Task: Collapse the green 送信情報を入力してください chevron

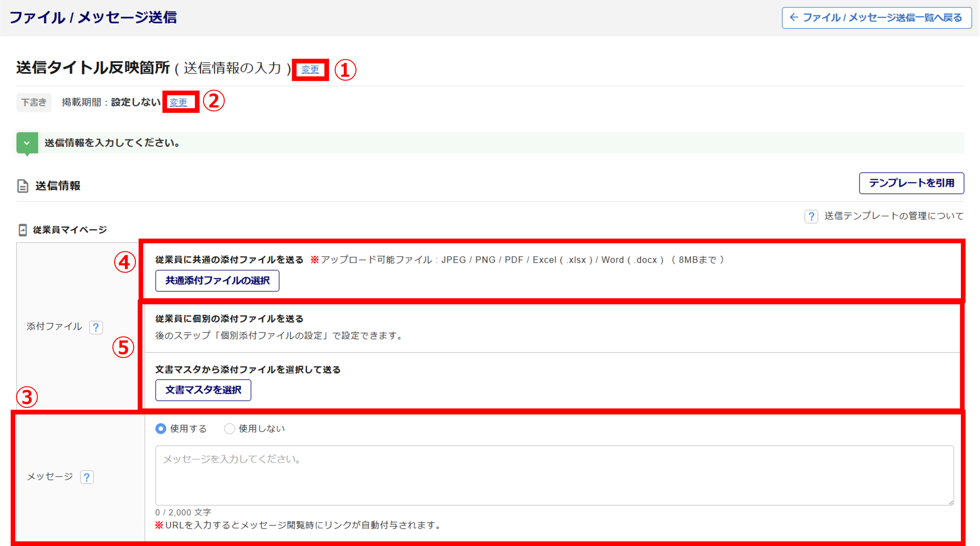Action: (27, 143)
